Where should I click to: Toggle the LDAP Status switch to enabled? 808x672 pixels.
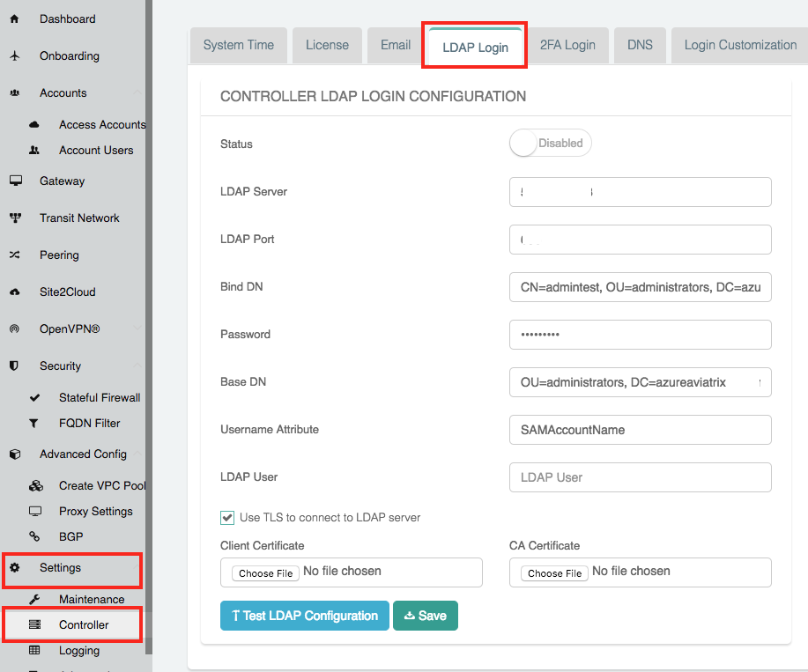(x=550, y=144)
